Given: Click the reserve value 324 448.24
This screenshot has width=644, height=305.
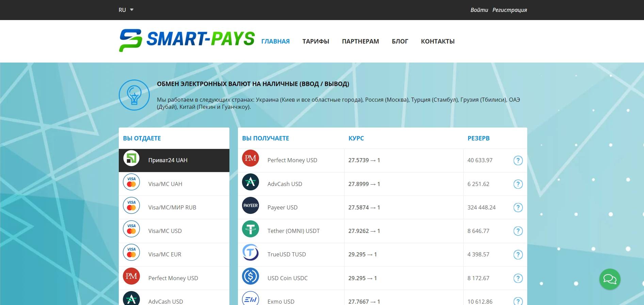Looking at the screenshot, I should 481,207.
